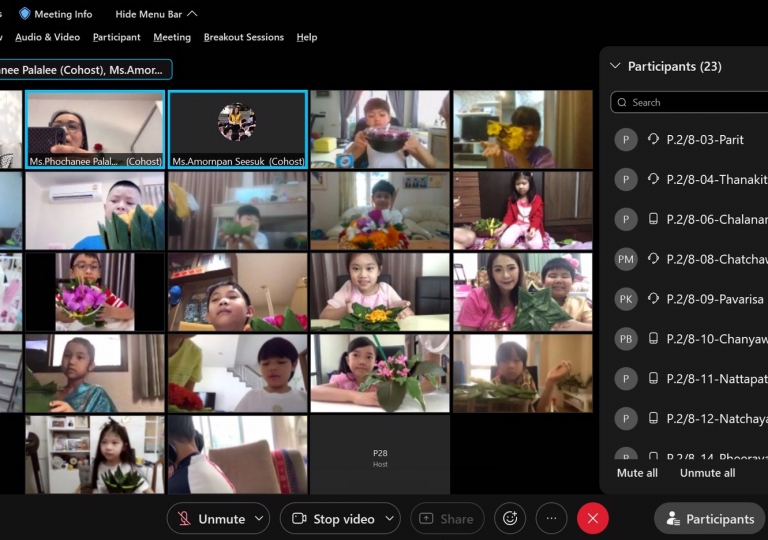Viewport: 768px width, 540px height.
Task: Click avatar P for P.2/8-12-Natchaya
Action: (626, 418)
